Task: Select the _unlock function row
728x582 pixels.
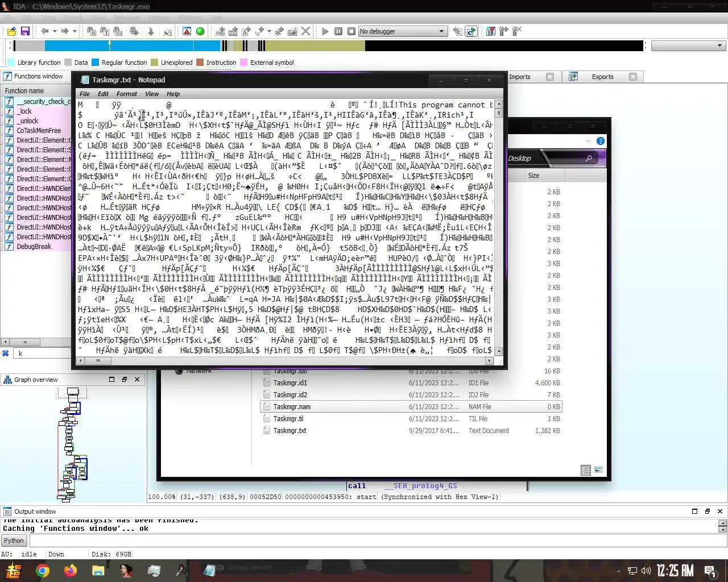Action: pos(37,121)
